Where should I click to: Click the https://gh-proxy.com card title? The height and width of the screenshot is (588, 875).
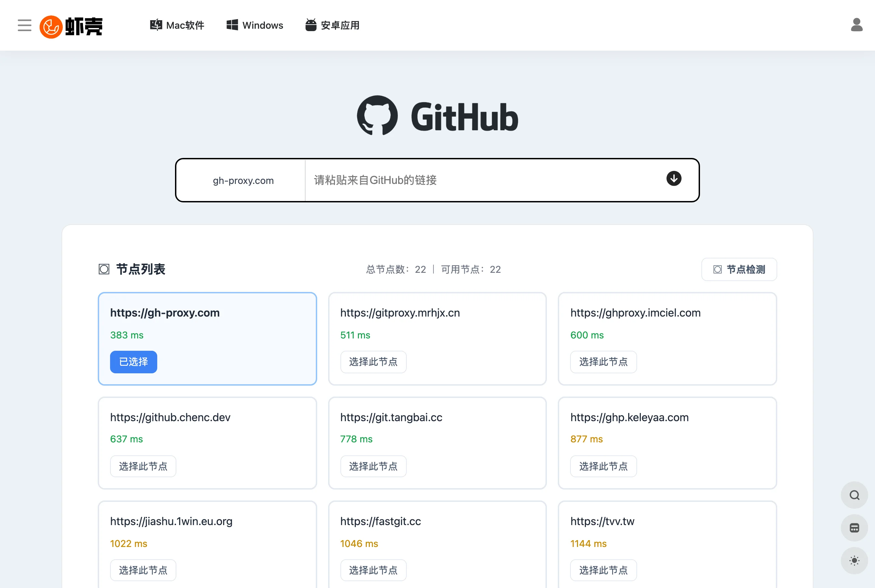(x=165, y=313)
